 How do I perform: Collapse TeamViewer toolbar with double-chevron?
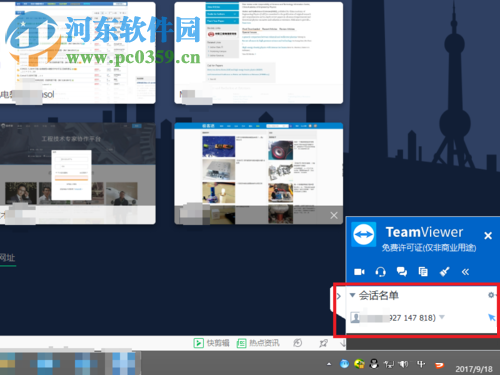(465, 272)
